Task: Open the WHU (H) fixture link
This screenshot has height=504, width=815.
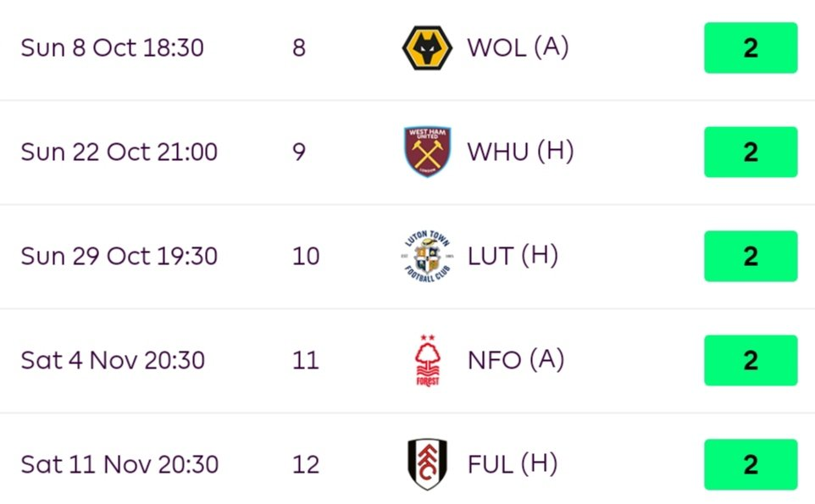Action: pyautogui.click(x=520, y=152)
